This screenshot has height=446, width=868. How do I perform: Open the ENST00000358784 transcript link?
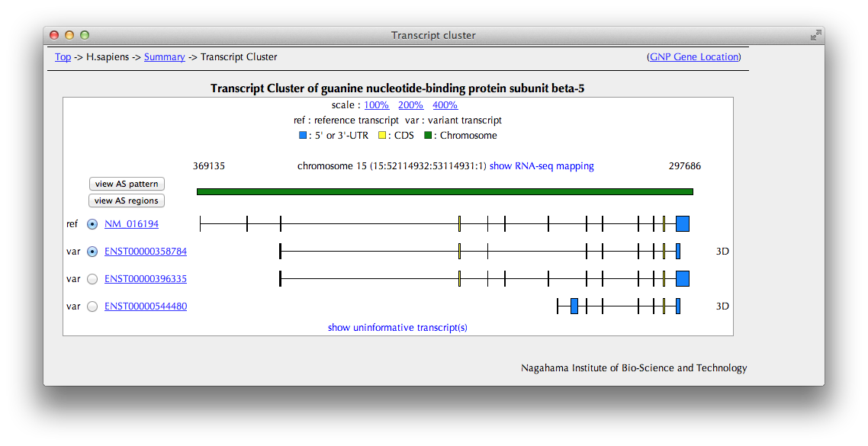click(145, 252)
